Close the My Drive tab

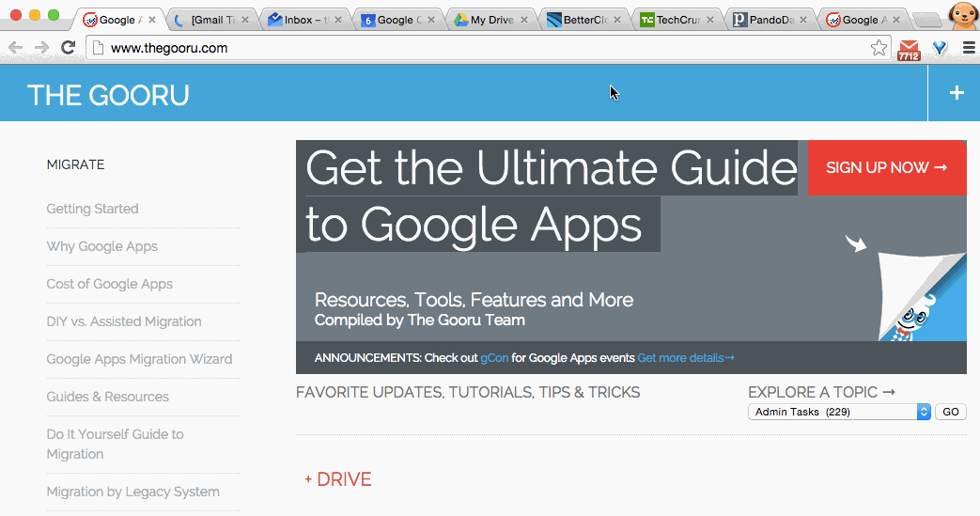point(523,20)
